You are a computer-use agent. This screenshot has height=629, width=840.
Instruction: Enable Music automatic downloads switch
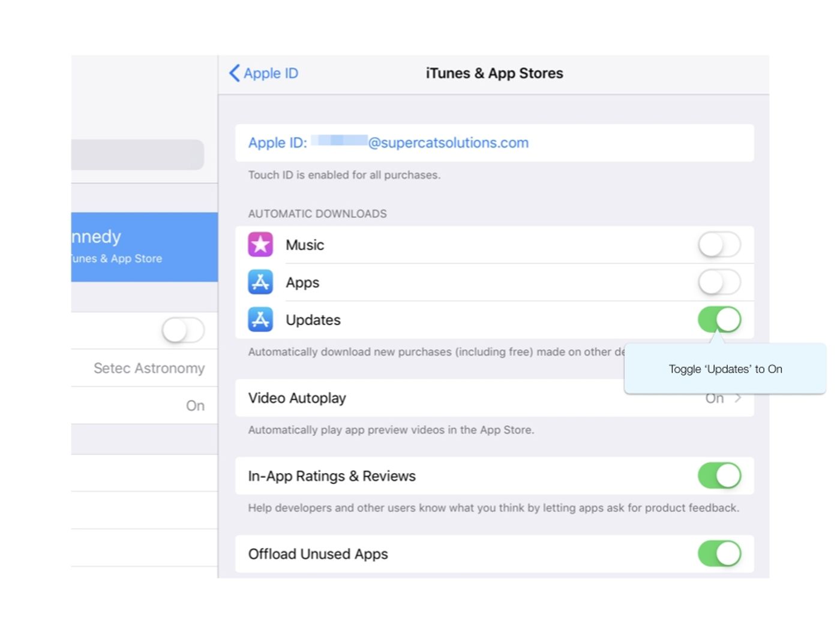(719, 245)
